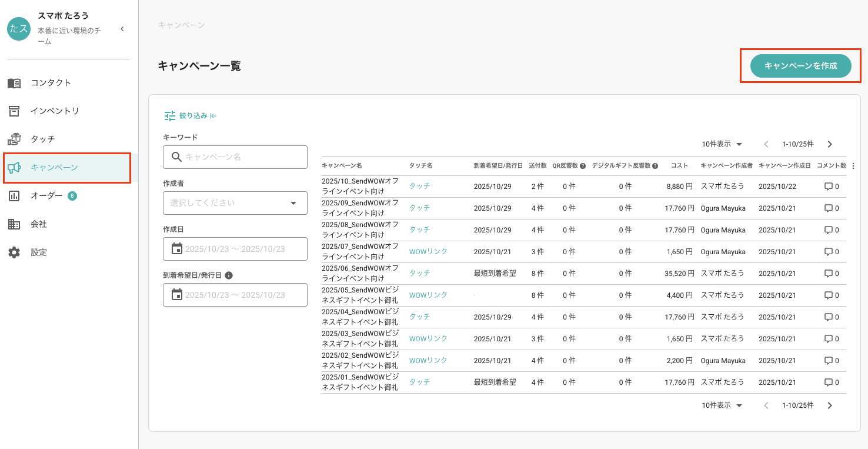Click the user avatar たス
868x449 pixels.
tap(19, 29)
